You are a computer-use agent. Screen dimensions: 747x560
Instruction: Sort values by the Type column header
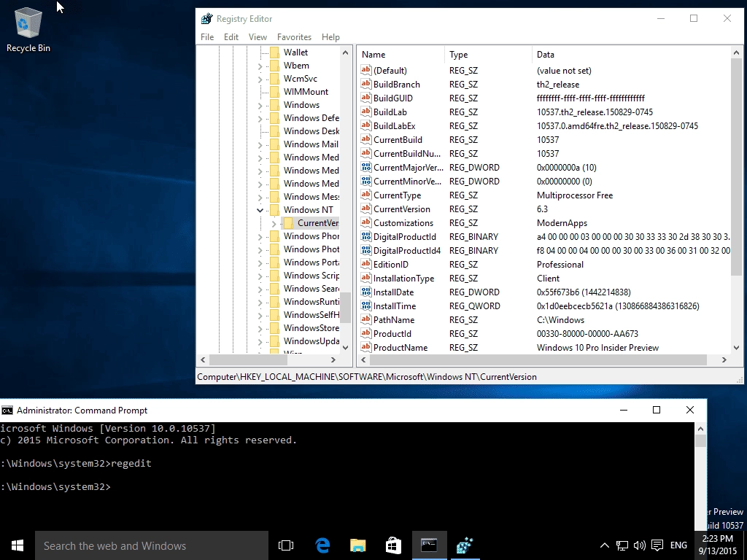tap(488, 54)
